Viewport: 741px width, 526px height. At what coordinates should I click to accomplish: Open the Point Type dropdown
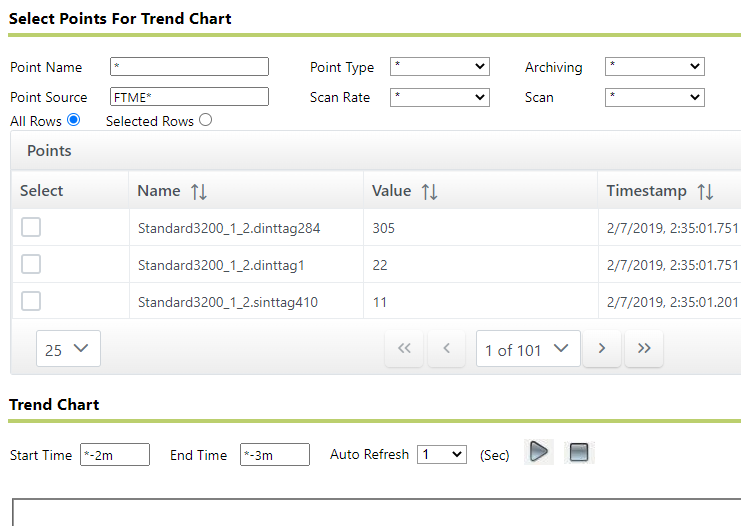pyautogui.click(x=439, y=67)
